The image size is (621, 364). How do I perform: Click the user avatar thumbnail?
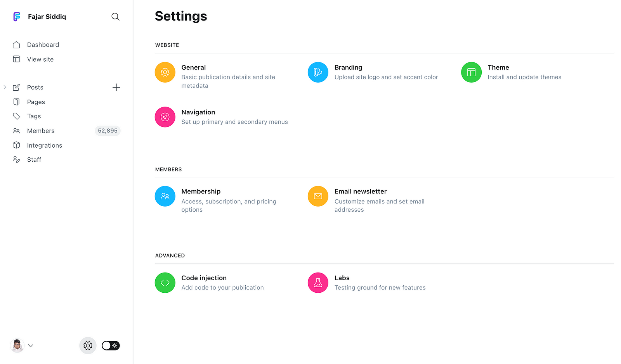17,345
